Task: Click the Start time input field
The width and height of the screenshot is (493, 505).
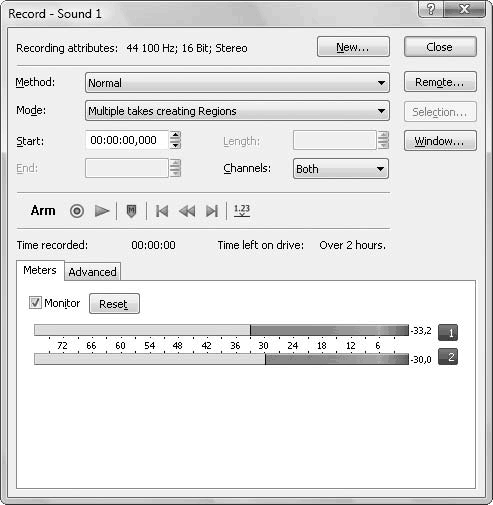Action: point(127,140)
